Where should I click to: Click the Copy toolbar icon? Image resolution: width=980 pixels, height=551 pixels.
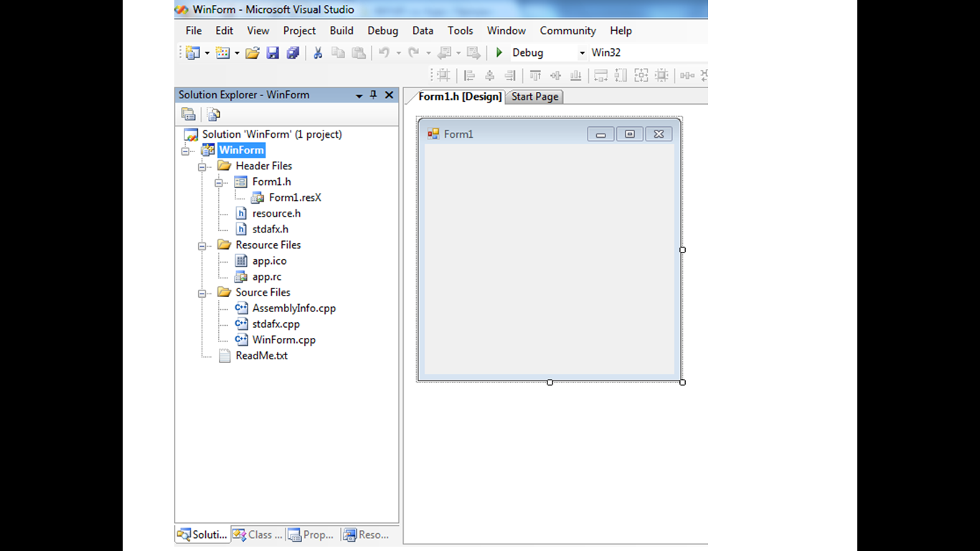[x=338, y=52]
